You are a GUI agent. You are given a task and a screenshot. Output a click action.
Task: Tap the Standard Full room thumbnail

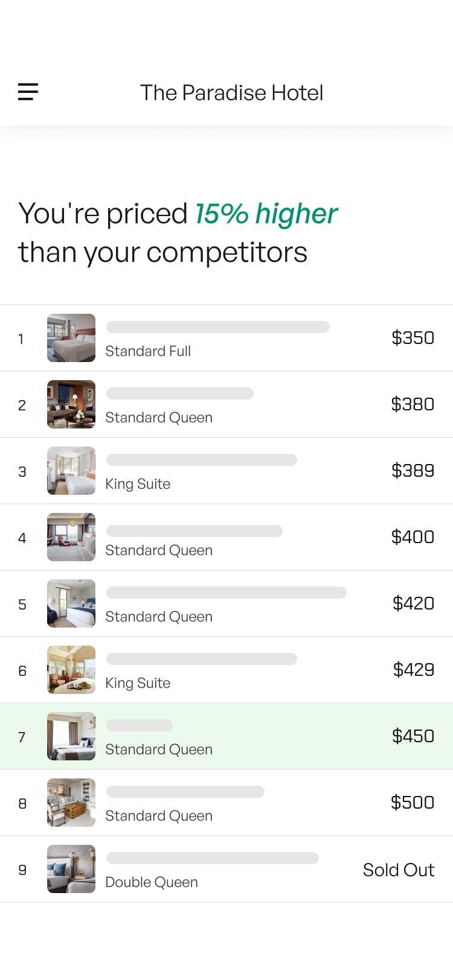pos(71,338)
